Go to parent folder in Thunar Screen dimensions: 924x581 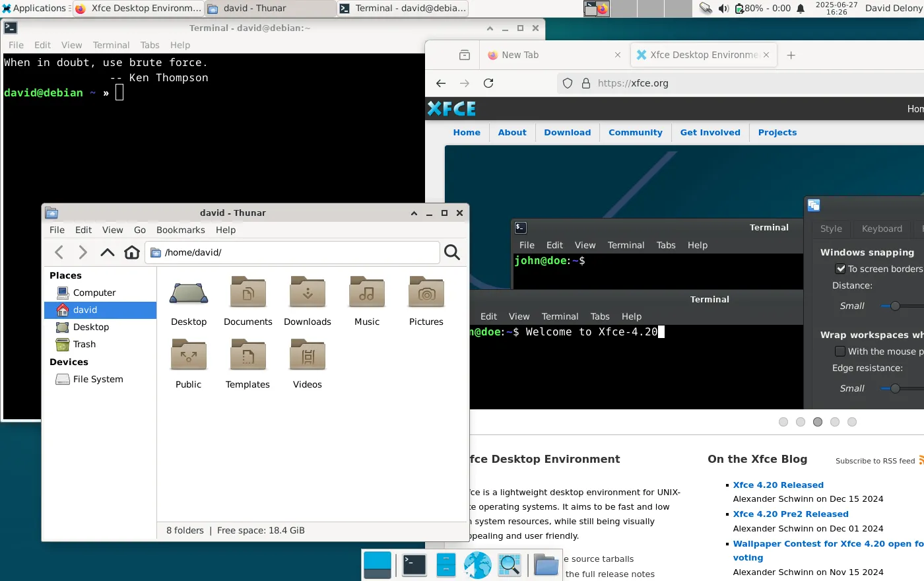point(107,252)
